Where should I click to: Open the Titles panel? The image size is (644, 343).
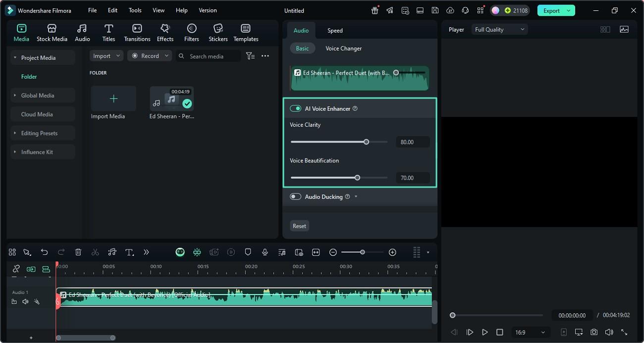pyautogui.click(x=108, y=33)
